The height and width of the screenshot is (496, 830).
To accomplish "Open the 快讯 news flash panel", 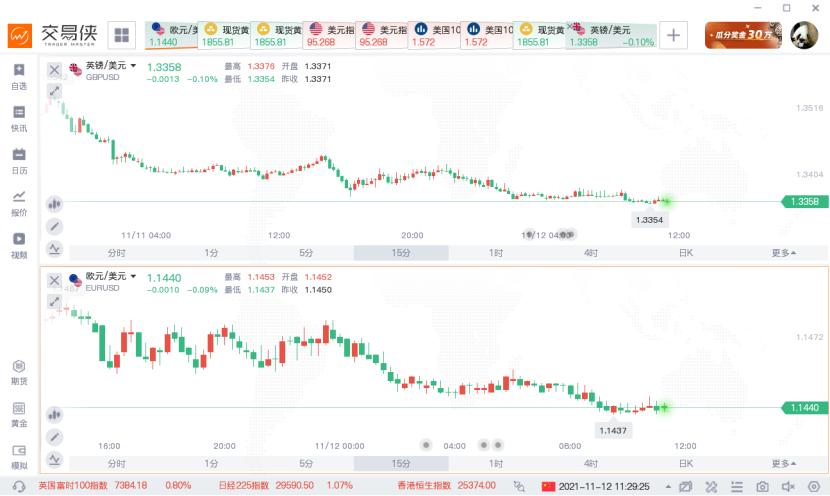I will click(x=19, y=119).
